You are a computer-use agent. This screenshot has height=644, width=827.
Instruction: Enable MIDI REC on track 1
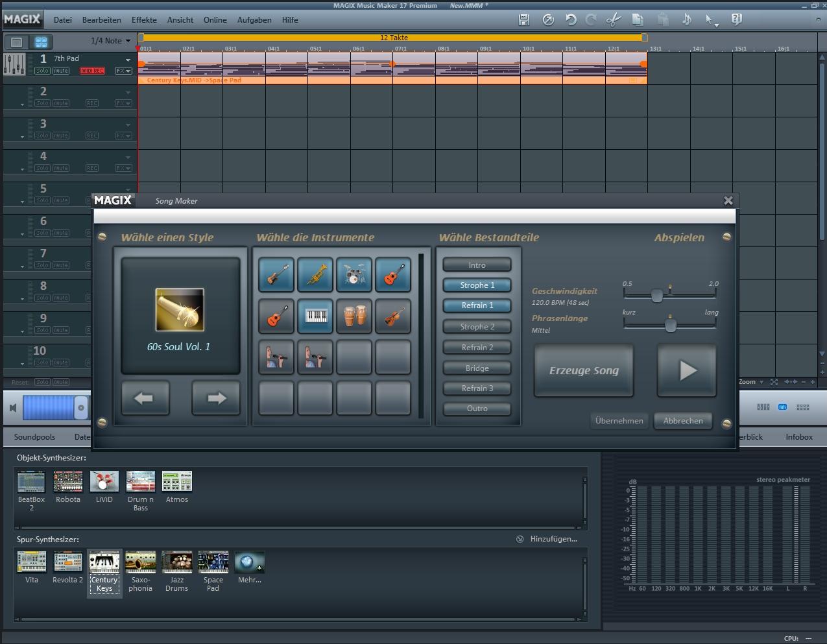[x=92, y=70]
